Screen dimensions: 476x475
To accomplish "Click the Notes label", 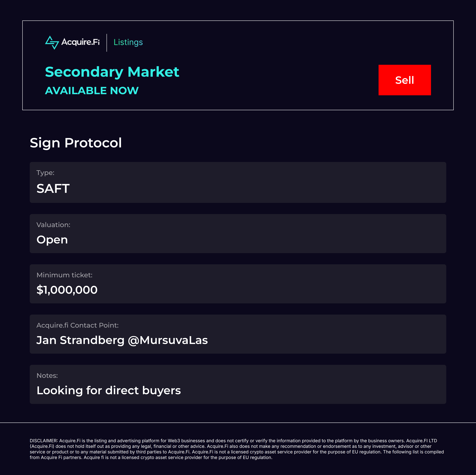I will tap(47, 376).
